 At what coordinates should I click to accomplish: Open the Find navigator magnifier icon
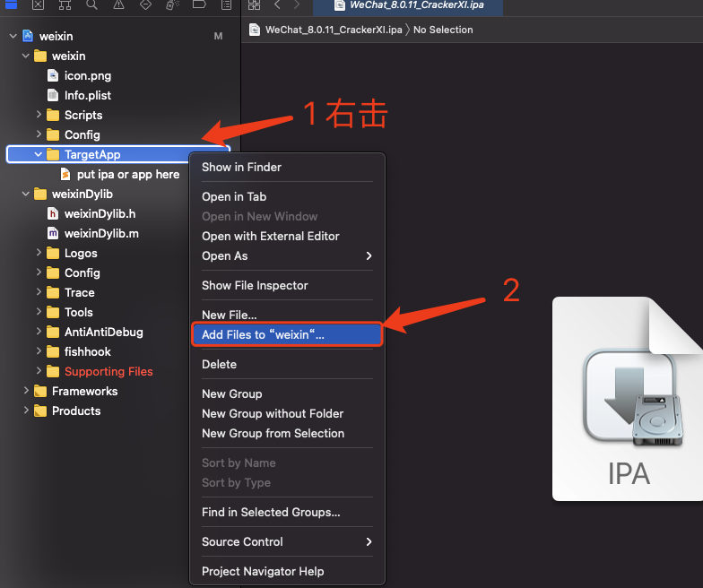click(x=92, y=4)
